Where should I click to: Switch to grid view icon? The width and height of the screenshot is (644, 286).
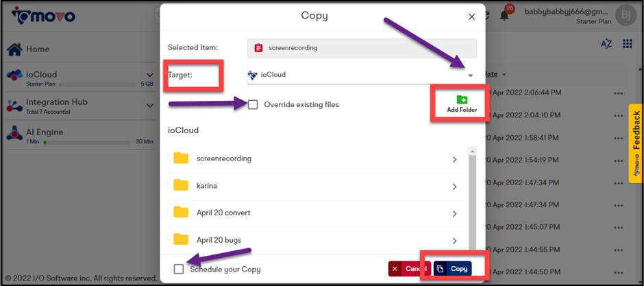tap(627, 44)
